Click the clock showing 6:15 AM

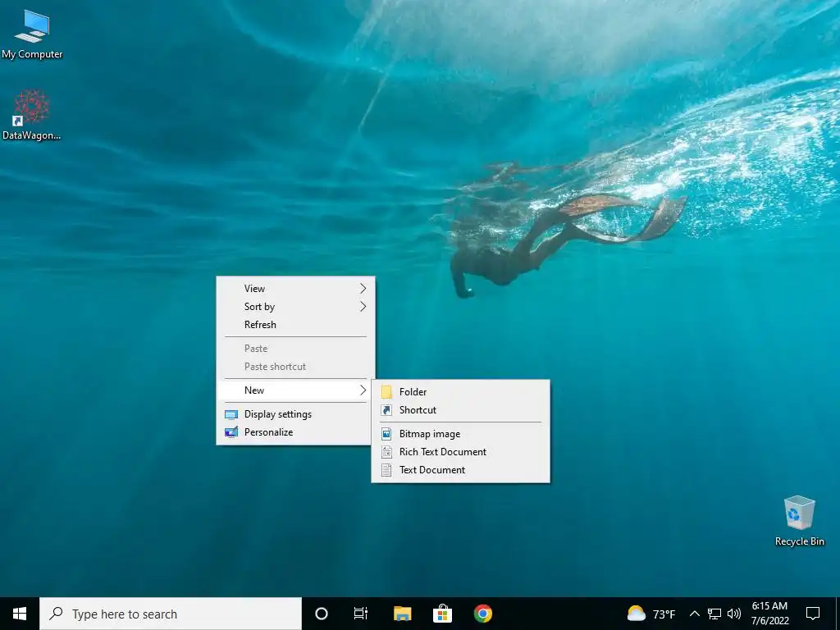[x=769, y=614]
